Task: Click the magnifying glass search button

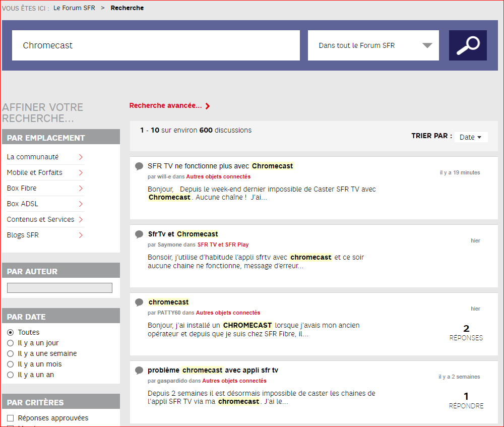Action: point(468,45)
